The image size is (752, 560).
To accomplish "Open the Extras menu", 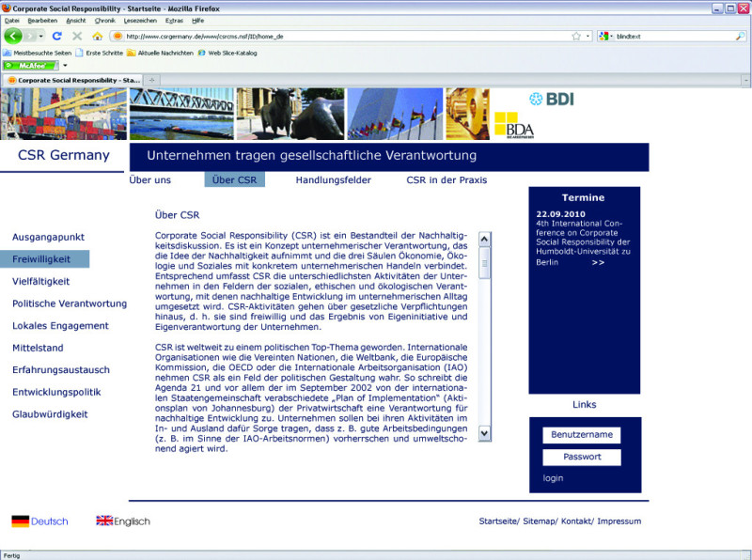I will tap(174, 20).
